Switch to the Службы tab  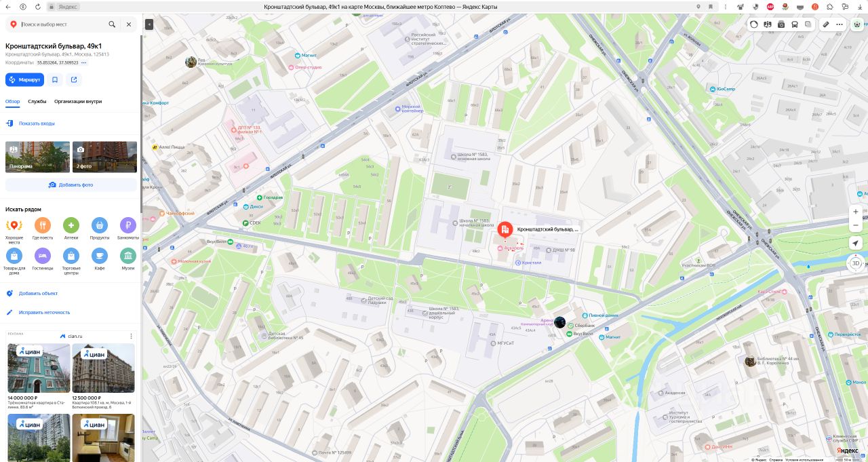click(37, 102)
